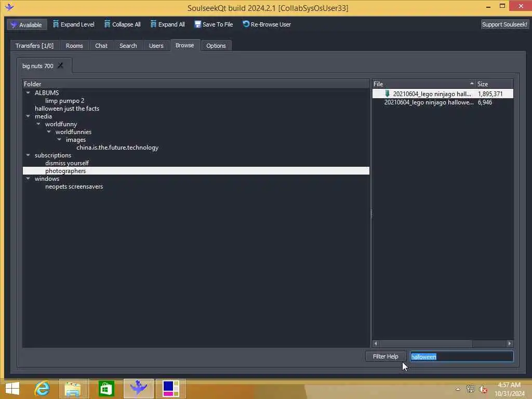
Task: Collapse the ALBUMS folder
Action: point(28,92)
